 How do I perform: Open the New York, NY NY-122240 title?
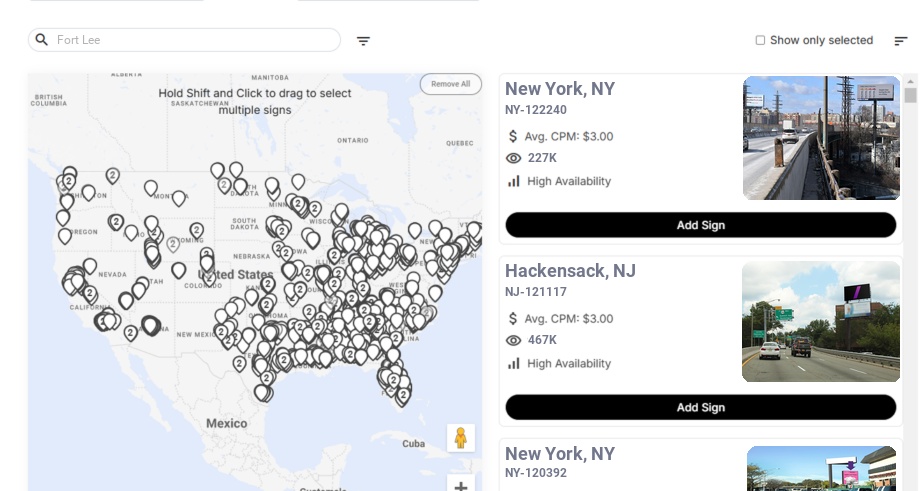tap(560, 89)
